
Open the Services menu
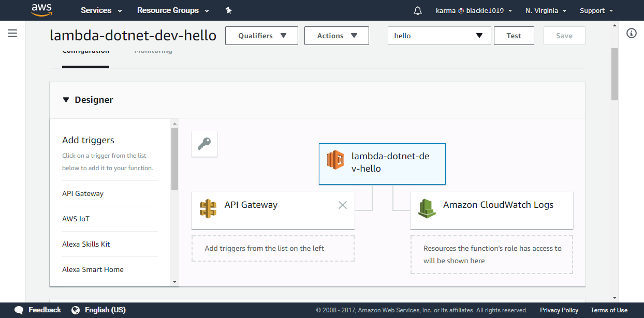[x=101, y=10]
